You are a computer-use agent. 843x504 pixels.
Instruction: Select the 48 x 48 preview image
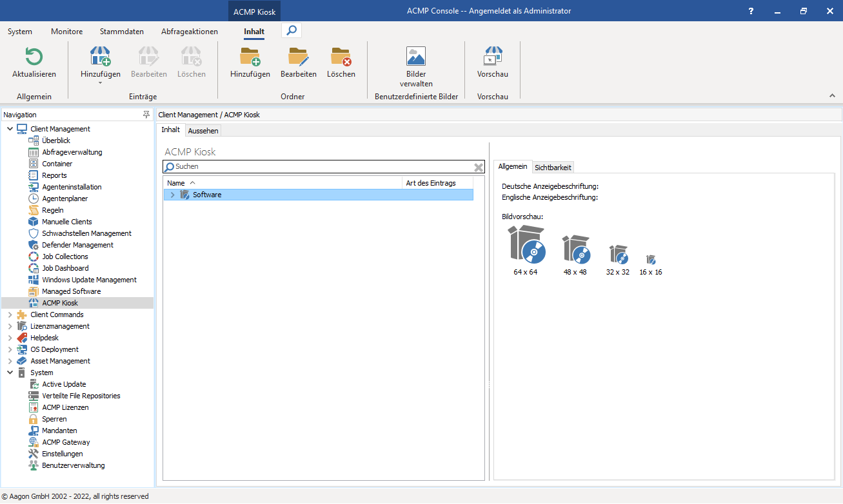[575, 249]
